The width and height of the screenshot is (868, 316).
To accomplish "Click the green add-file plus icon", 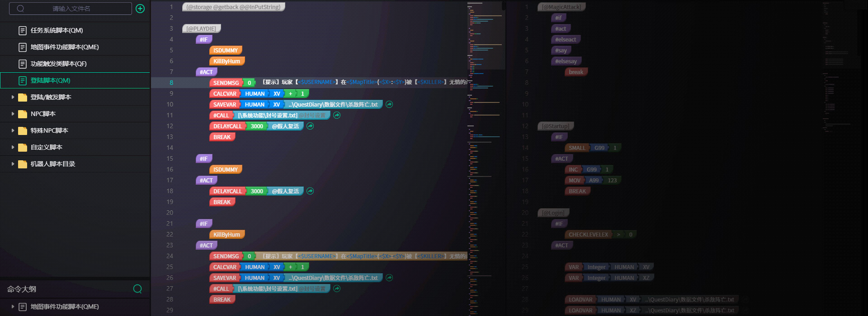I will point(140,9).
